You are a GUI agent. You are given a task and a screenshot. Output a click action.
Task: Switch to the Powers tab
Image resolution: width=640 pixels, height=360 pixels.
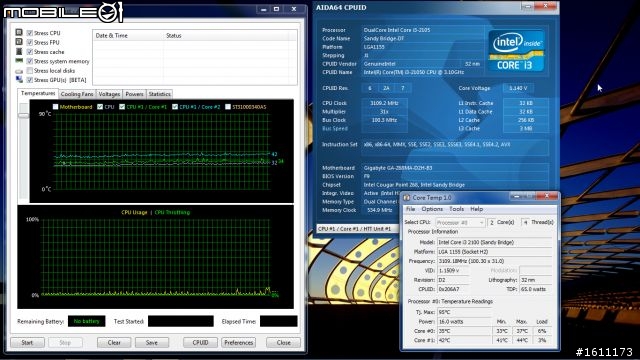(134, 94)
